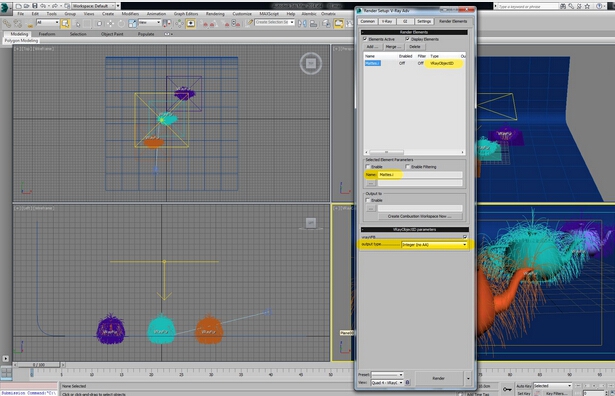615x396 pixels.
Task: Open the output type dropdown
Action: (434, 245)
